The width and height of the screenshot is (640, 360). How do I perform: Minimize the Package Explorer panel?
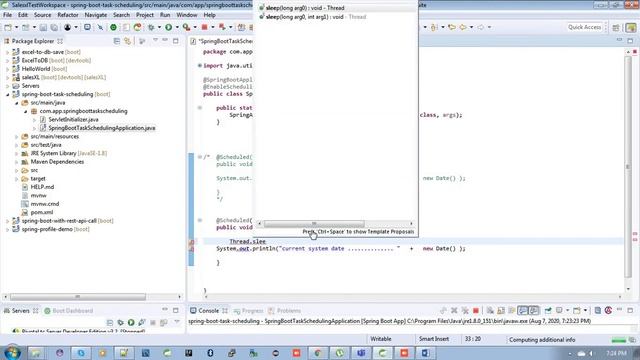coord(165,40)
